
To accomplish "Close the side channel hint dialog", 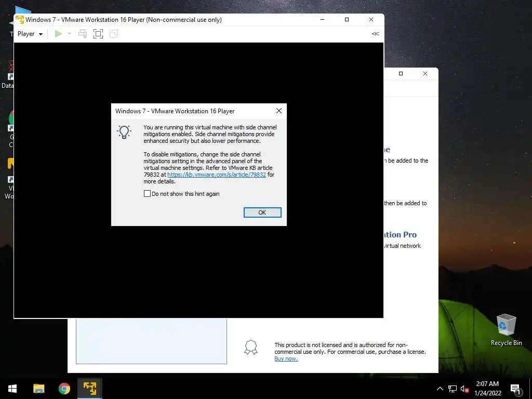I will (x=279, y=111).
